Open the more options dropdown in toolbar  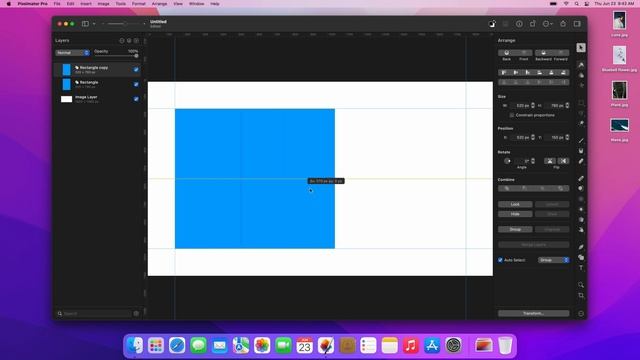(x=548, y=24)
